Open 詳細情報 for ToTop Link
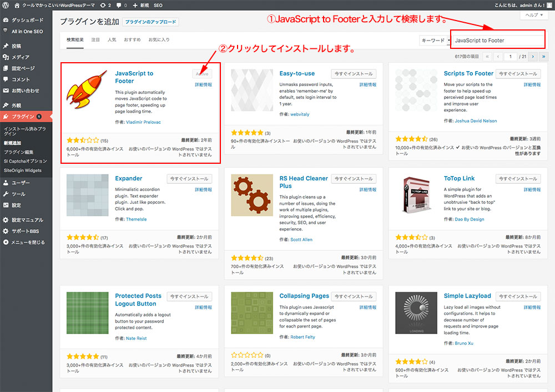555x392 pixels. pyautogui.click(x=532, y=190)
